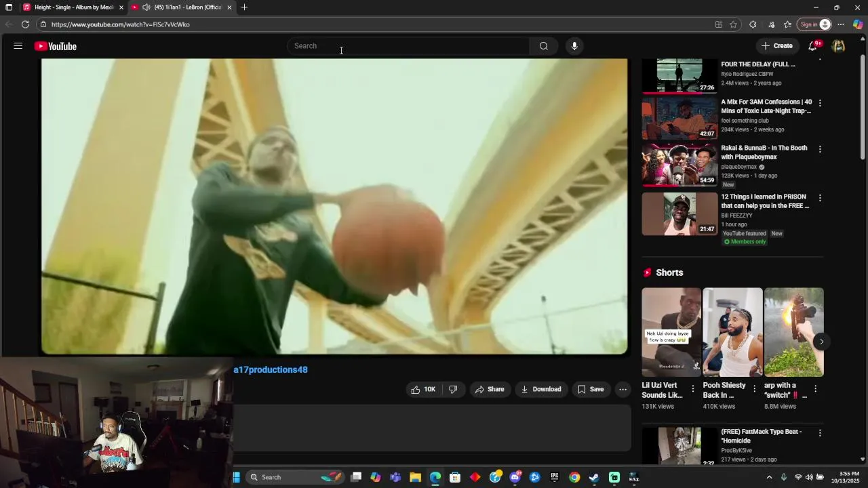
Task: Open 'FOUR THE DELAY (FULL ...' video title
Action: pos(758,64)
